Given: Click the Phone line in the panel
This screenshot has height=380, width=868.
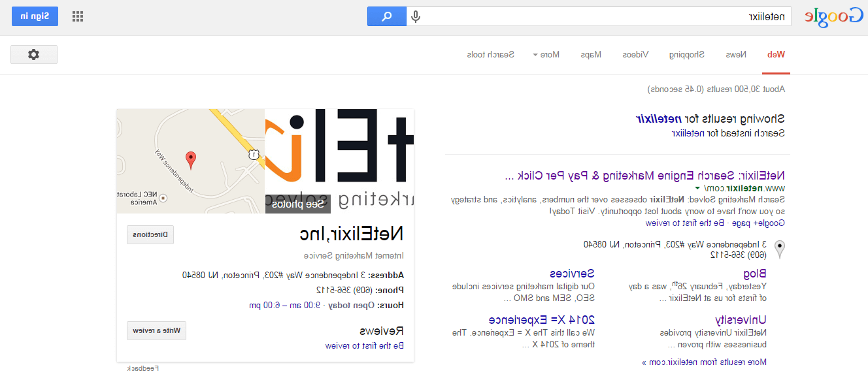Looking at the screenshot, I should point(360,290).
